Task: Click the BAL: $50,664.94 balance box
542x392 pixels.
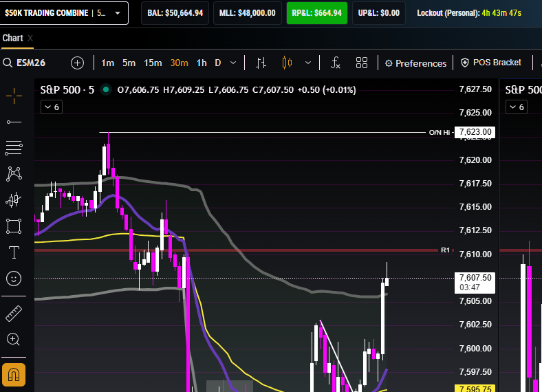Action: (x=175, y=13)
